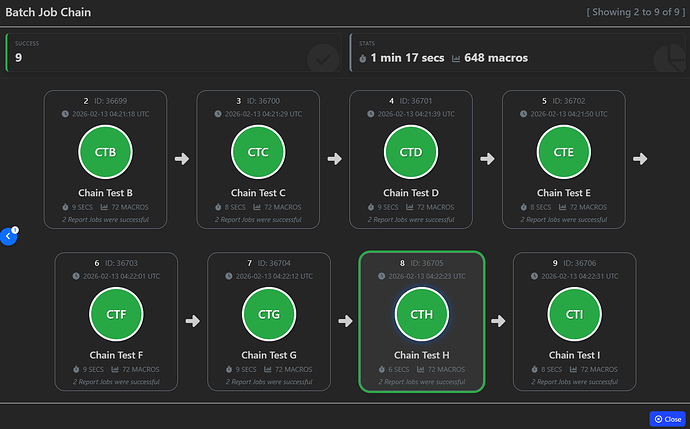Click the Chain Test B title

[105, 193]
